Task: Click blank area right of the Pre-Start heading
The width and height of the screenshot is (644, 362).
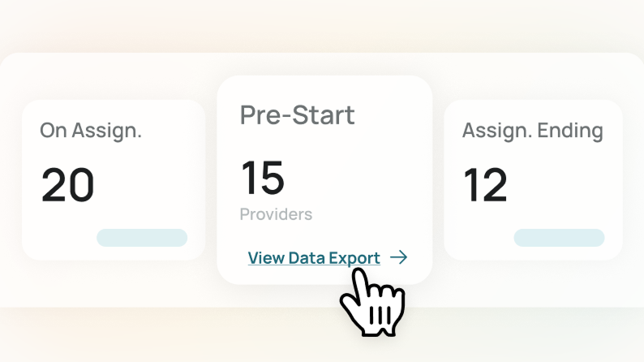Action: [393, 115]
